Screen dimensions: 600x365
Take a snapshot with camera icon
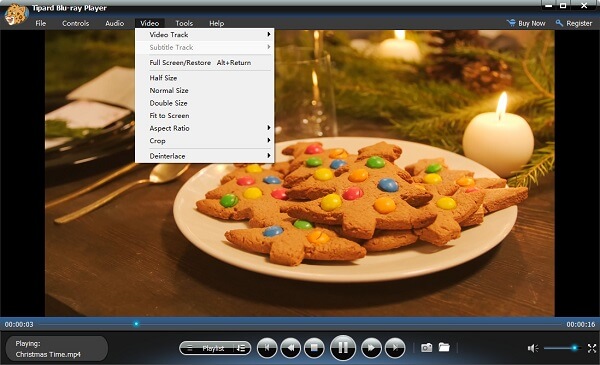(426, 348)
